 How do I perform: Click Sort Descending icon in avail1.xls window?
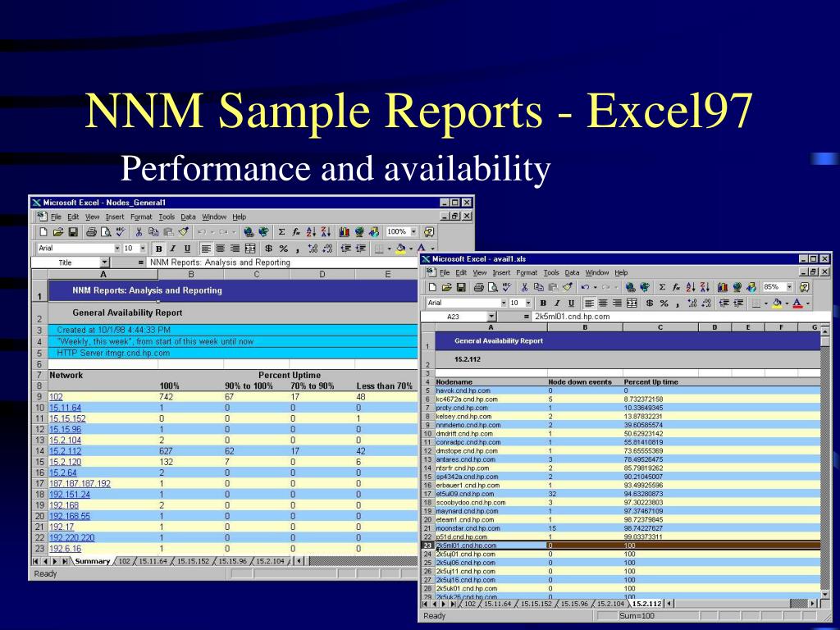pyautogui.click(x=705, y=288)
